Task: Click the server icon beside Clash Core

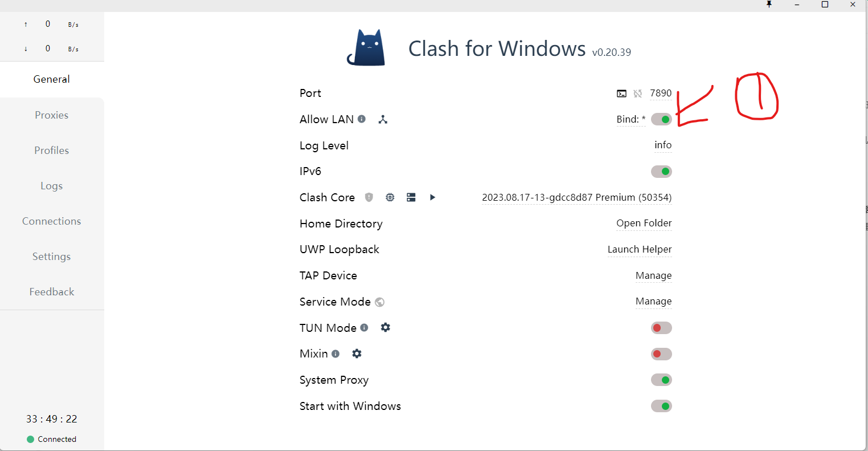Action: [x=411, y=197]
